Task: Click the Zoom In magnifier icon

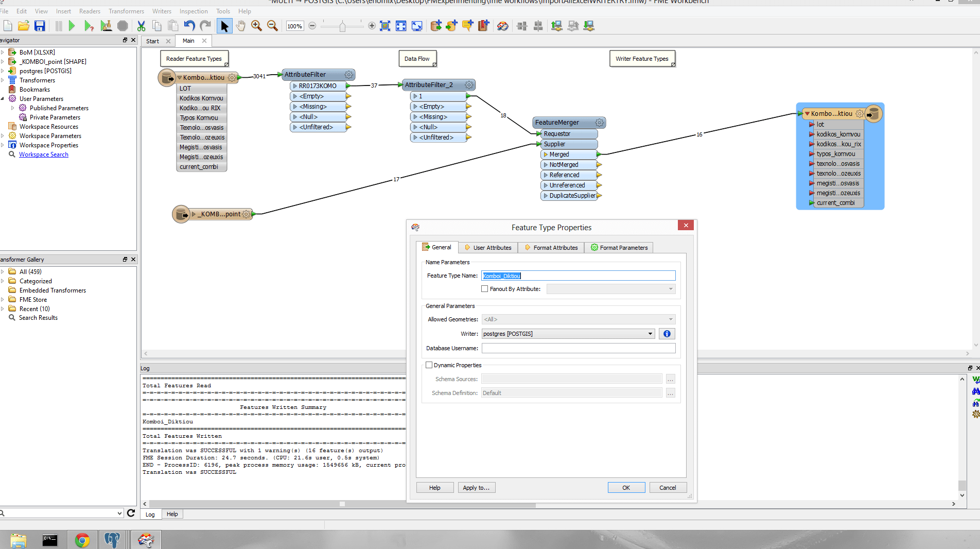Action: 256,26
